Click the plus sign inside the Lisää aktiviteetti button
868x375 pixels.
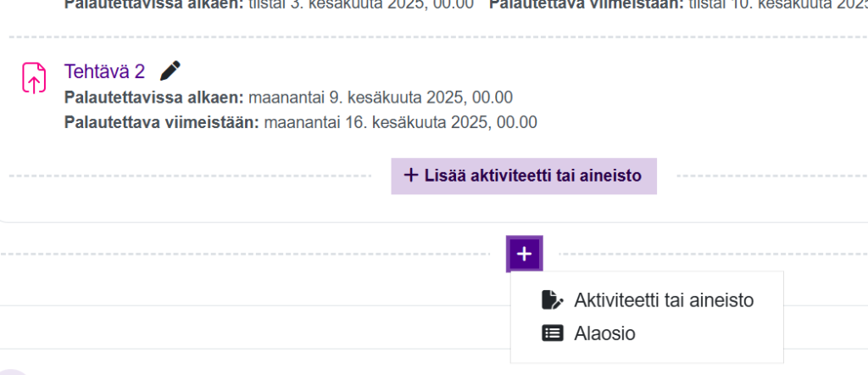point(411,176)
